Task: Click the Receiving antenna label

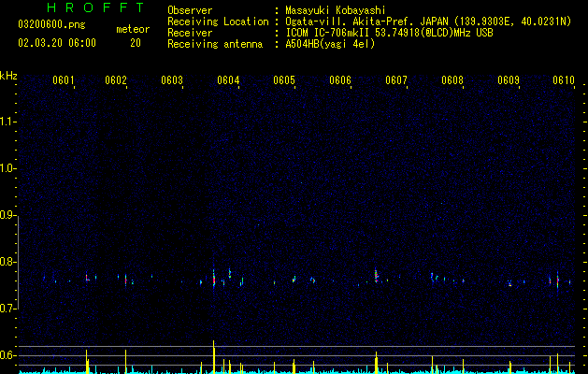Action: coord(215,44)
